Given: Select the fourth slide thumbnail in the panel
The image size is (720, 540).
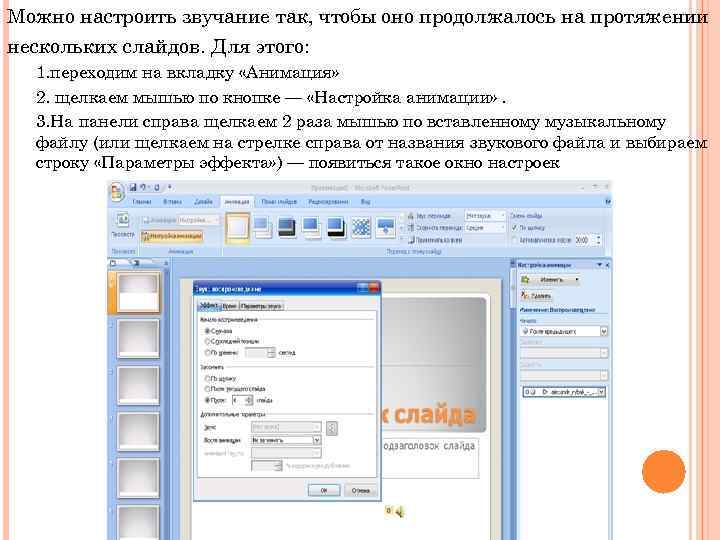Looking at the screenshot, I should point(138,431).
